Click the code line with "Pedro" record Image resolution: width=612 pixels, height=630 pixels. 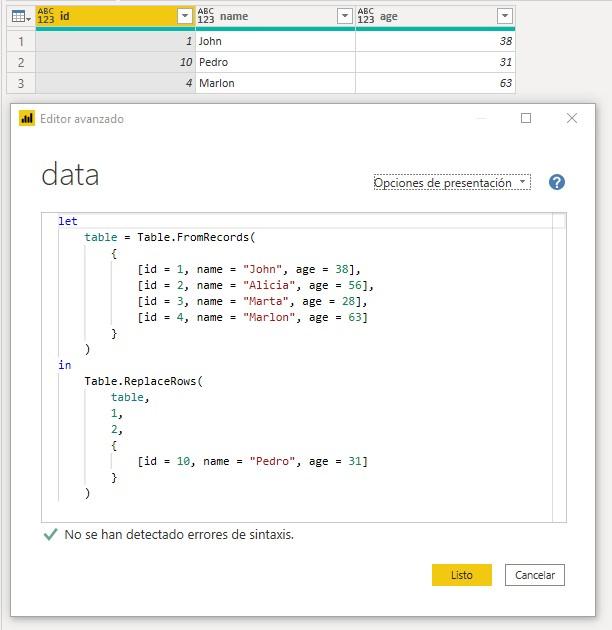pyautogui.click(x=252, y=461)
